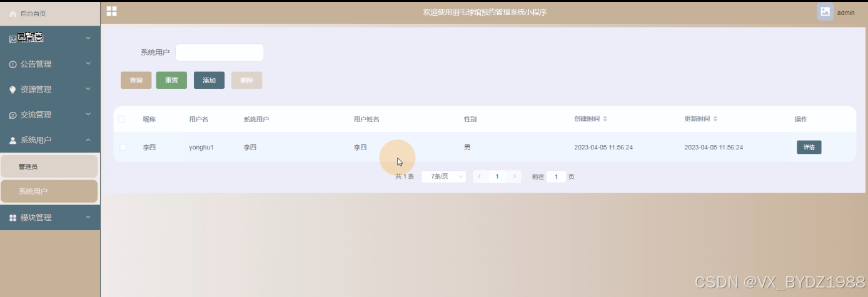868x297 pixels.
Task: Click the next page arrow
Action: (515, 176)
